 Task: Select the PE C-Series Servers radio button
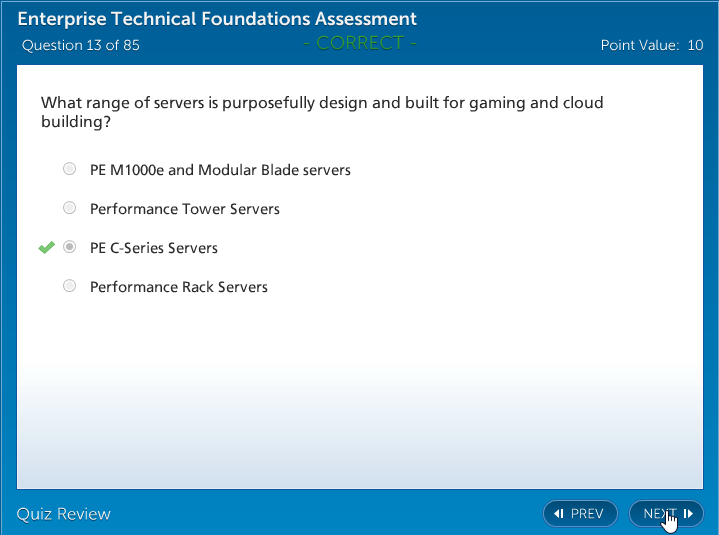tap(69, 247)
